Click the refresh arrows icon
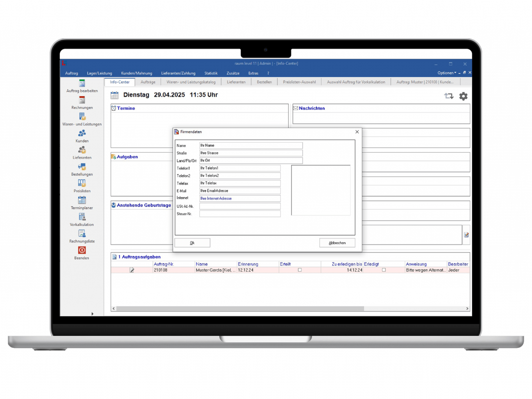This screenshot has height=399, width=532. (449, 96)
